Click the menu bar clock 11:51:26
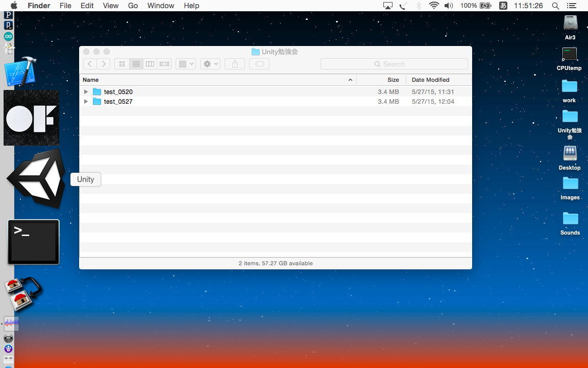 coord(528,6)
